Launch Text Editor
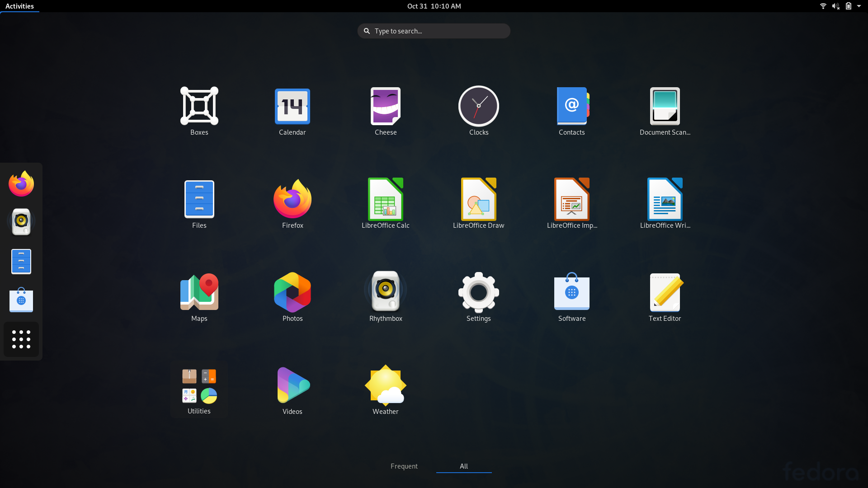Image resolution: width=868 pixels, height=488 pixels. [x=665, y=297]
